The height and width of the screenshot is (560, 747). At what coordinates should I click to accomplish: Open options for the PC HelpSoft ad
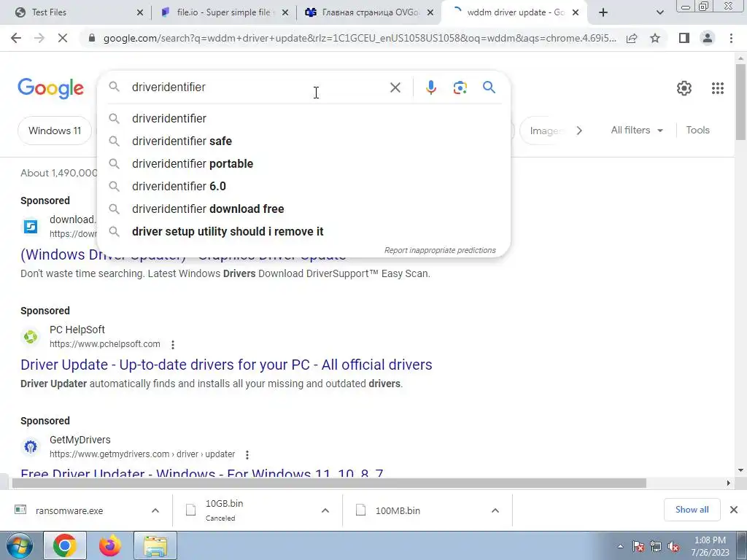[173, 344]
